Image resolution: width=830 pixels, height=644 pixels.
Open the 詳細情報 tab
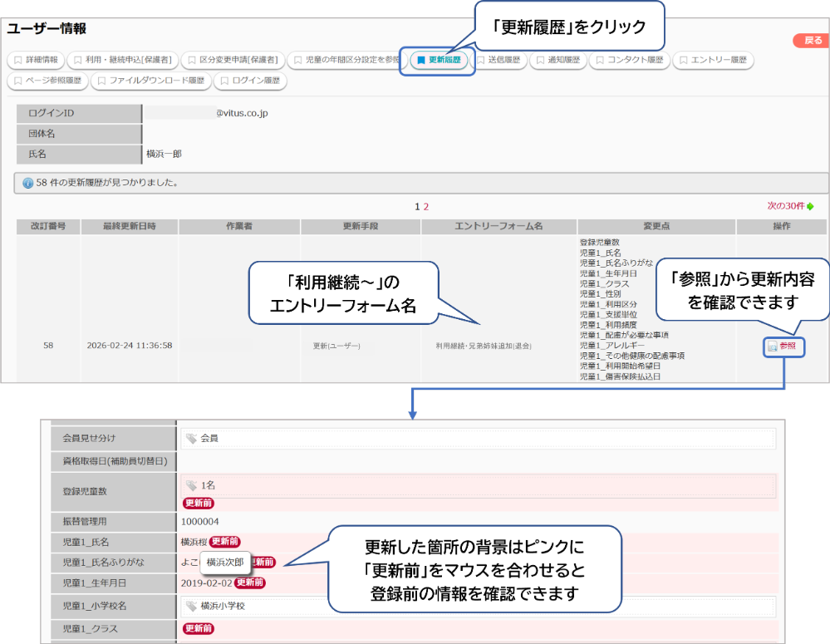[36, 61]
